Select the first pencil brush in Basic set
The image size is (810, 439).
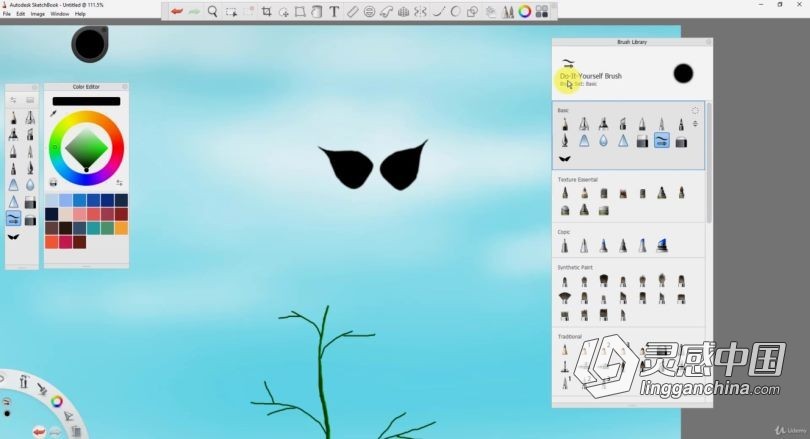click(x=565, y=124)
